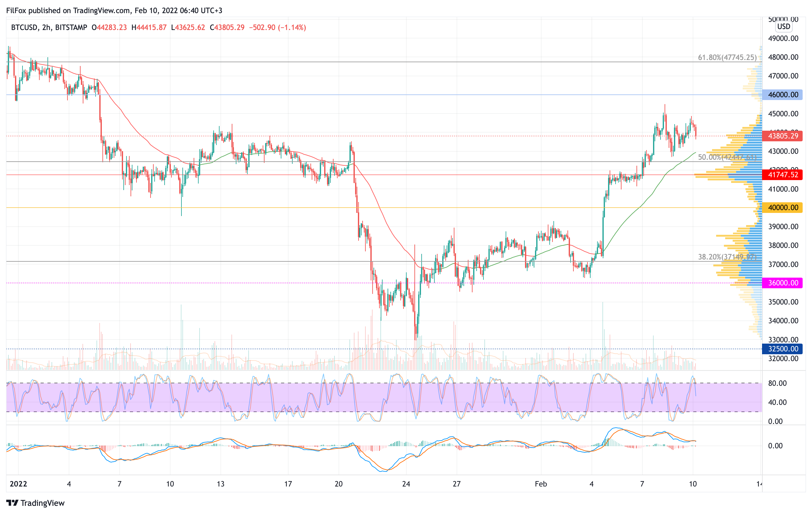Viewport: 812px width, 514px height.
Task: Select the 46000.00 blue price label
Action: click(783, 95)
